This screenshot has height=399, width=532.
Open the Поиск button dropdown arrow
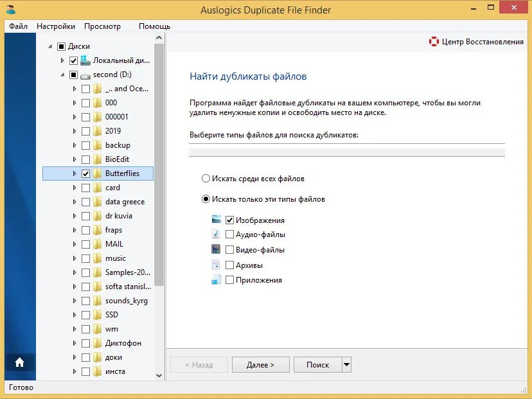346,365
